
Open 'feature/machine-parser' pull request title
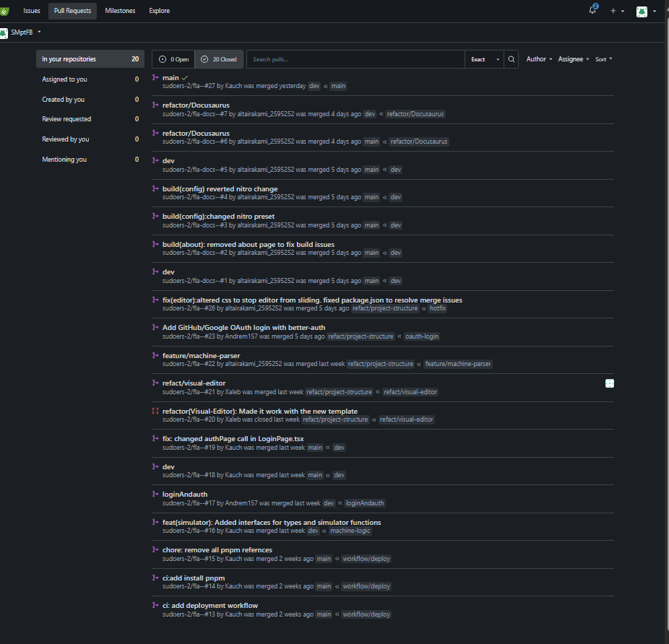[x=201, y=356]
